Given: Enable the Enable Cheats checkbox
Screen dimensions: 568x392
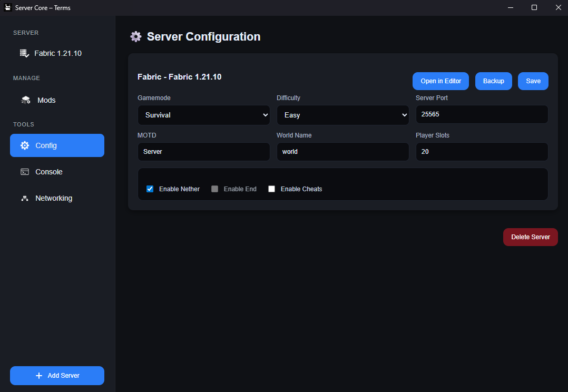Looking at the screenshot, I should tap(271, 189).
